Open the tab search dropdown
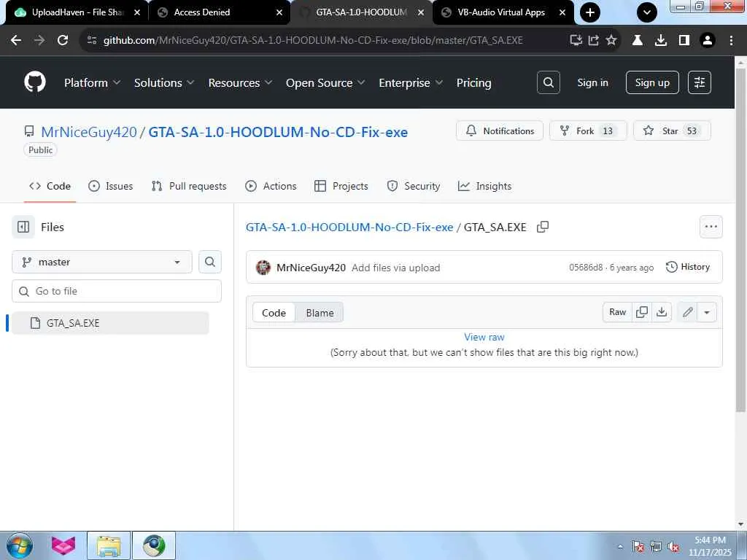 pyautogui.click(x=647, y=12)
